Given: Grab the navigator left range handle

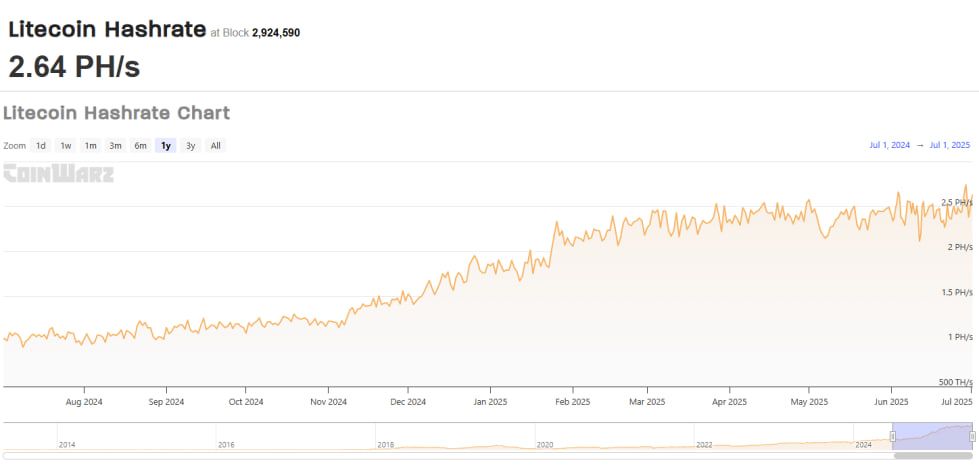Looking at the screenshot, I should [x=893, y=435].
